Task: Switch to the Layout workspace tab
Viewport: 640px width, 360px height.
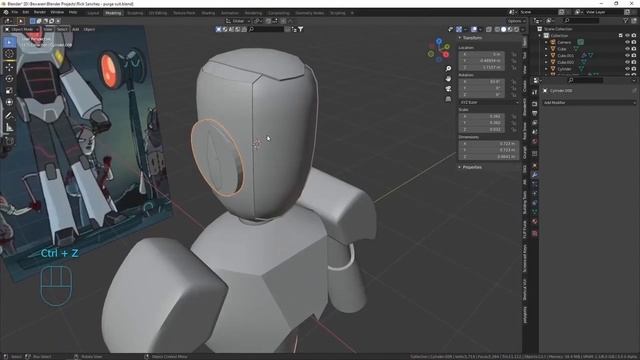Action: click(x=93, y=13)
